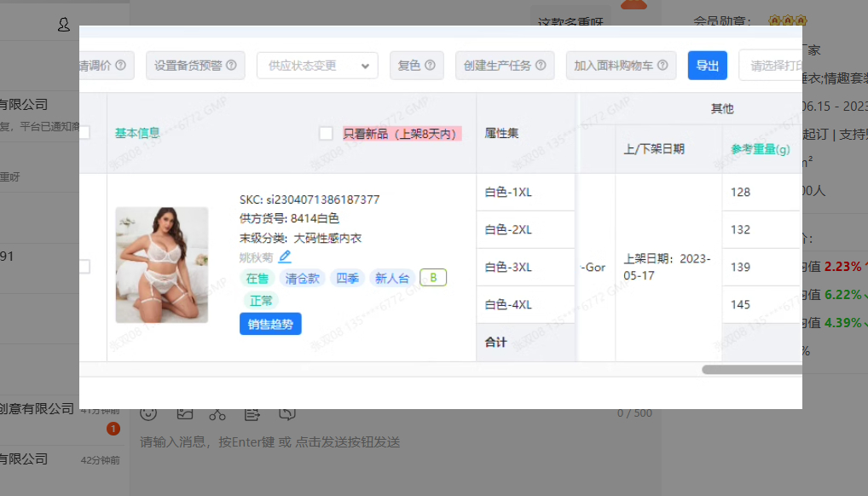Click the 加入面料购物车 button
868x496 pixels.
(x=621, y=66)
